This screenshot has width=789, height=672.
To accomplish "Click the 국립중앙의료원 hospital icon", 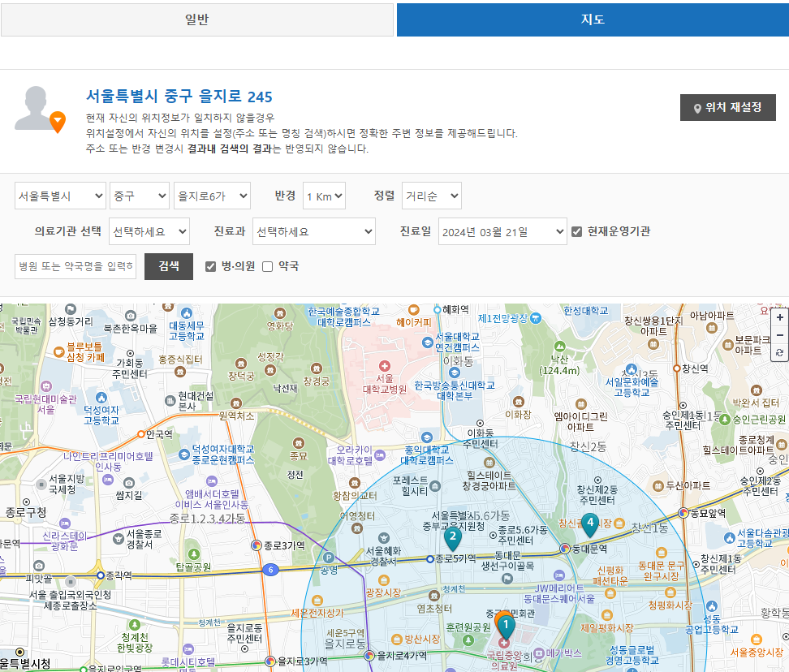I will (x=504, y=643).
